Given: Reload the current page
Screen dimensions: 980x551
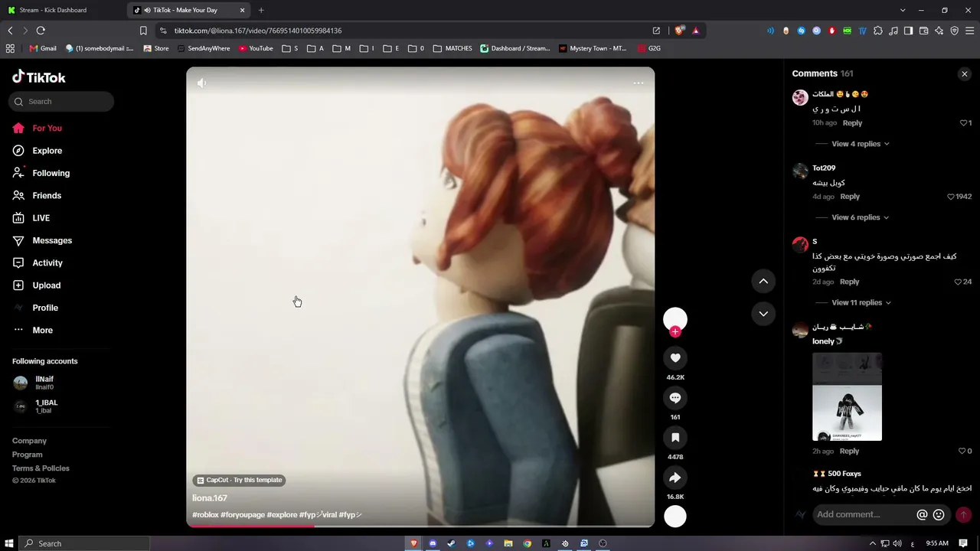Looking at the screenshot, I should click(41, 31).
